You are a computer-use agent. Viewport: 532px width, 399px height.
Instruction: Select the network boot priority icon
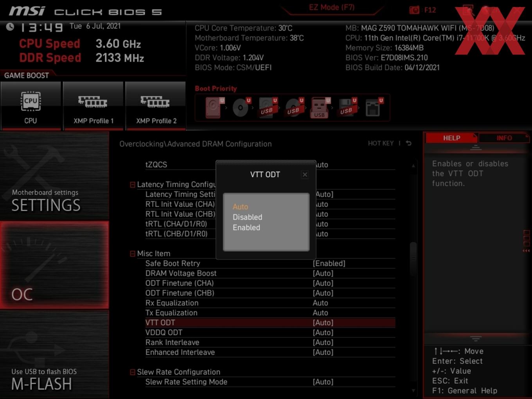(374, 107)
